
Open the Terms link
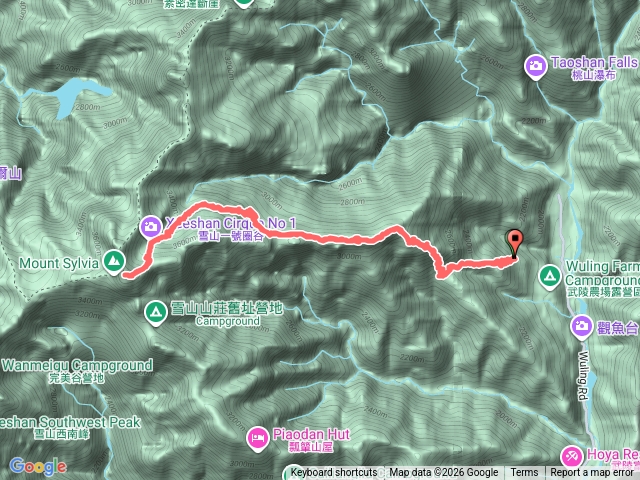(524, 473)
